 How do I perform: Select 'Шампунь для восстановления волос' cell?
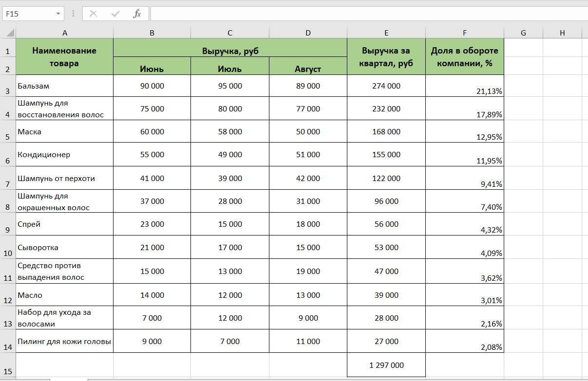[x=65, y=109]
